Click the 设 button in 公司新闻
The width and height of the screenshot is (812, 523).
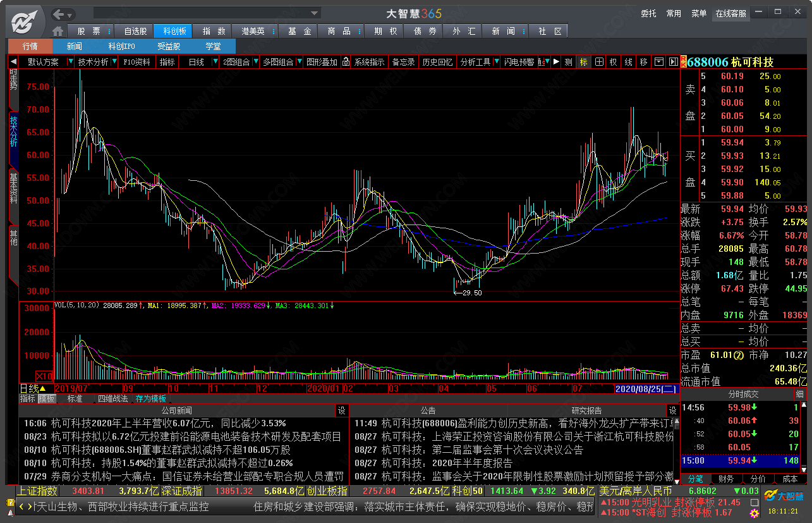342,410
